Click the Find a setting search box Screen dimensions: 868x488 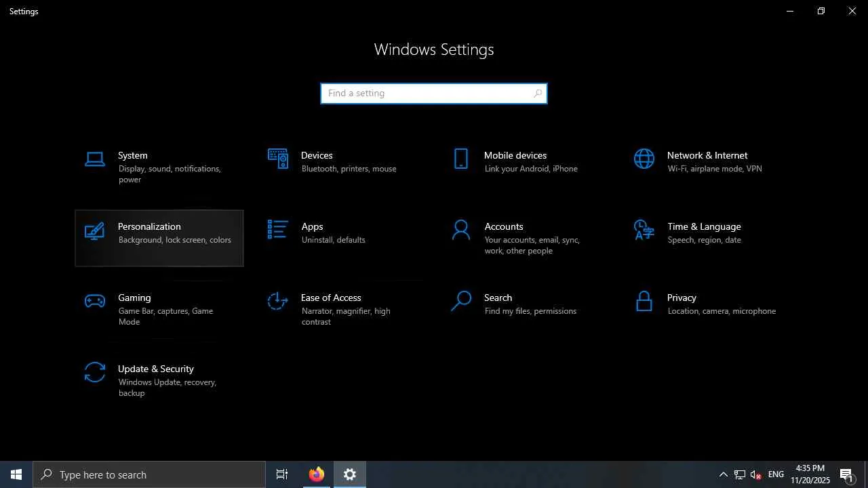426,94
